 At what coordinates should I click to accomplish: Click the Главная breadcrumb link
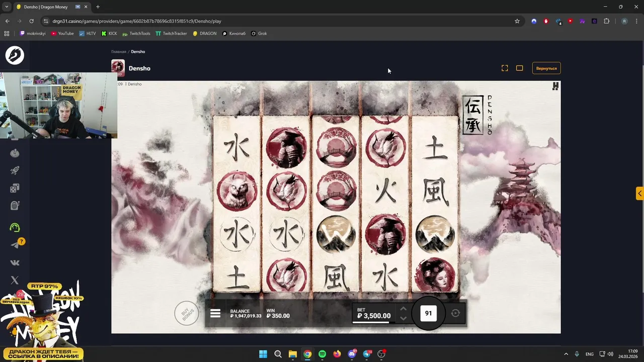(119, 52)
